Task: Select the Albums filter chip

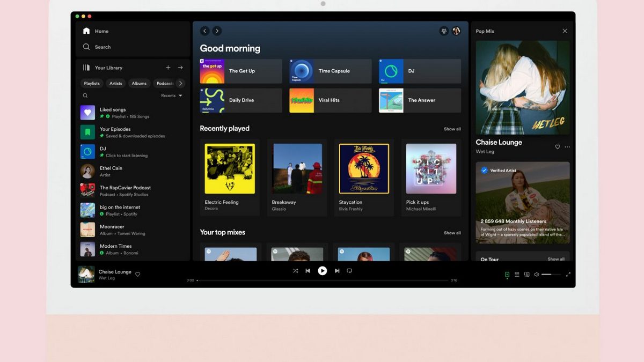Action: click(139, 83)
